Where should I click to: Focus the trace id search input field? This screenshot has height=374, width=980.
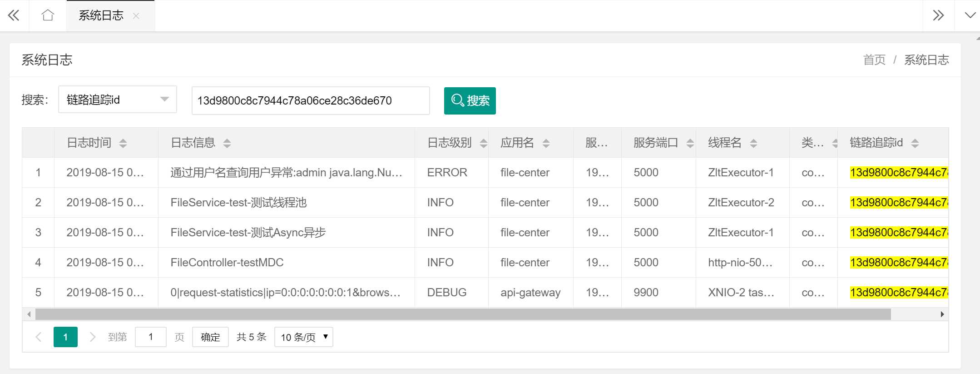coord(311,100)
